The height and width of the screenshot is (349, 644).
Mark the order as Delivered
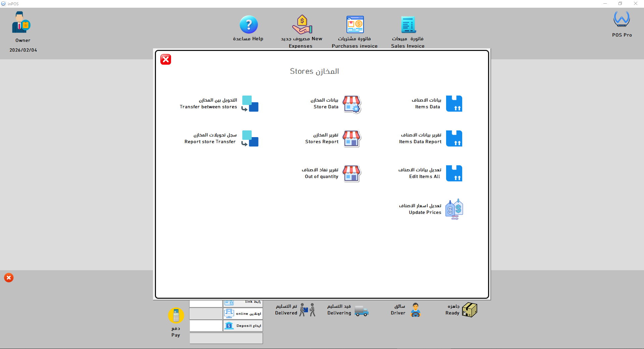point(294,309)
